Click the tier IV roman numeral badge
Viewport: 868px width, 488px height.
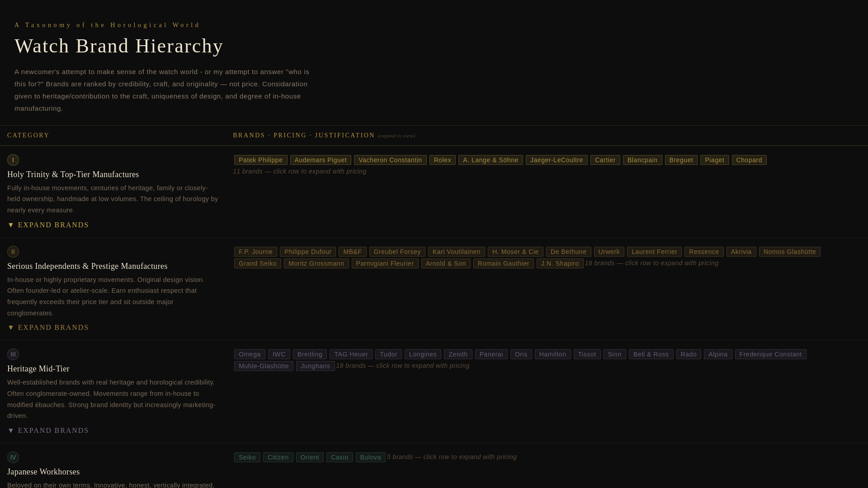click(x=13, y=457)
